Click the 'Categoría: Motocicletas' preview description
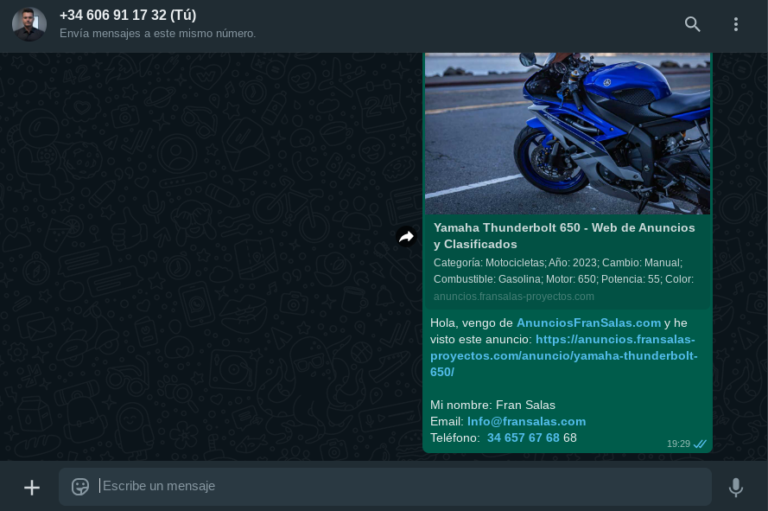This screenshot has width=768, height=511. pos(563,271)
